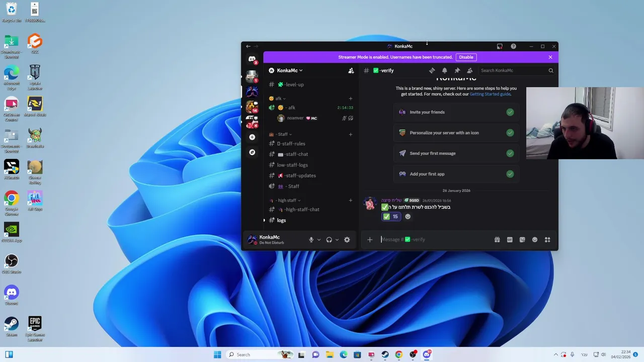The width and height of the screenshot is (644, 362).
Task: Open GIF picker in message bar
Action: point(510,240)
